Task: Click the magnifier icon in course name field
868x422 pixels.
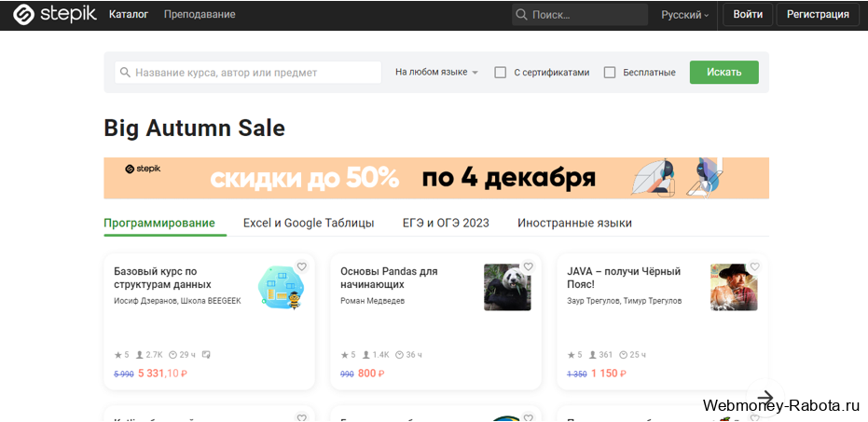Action: tap(125, 73)
